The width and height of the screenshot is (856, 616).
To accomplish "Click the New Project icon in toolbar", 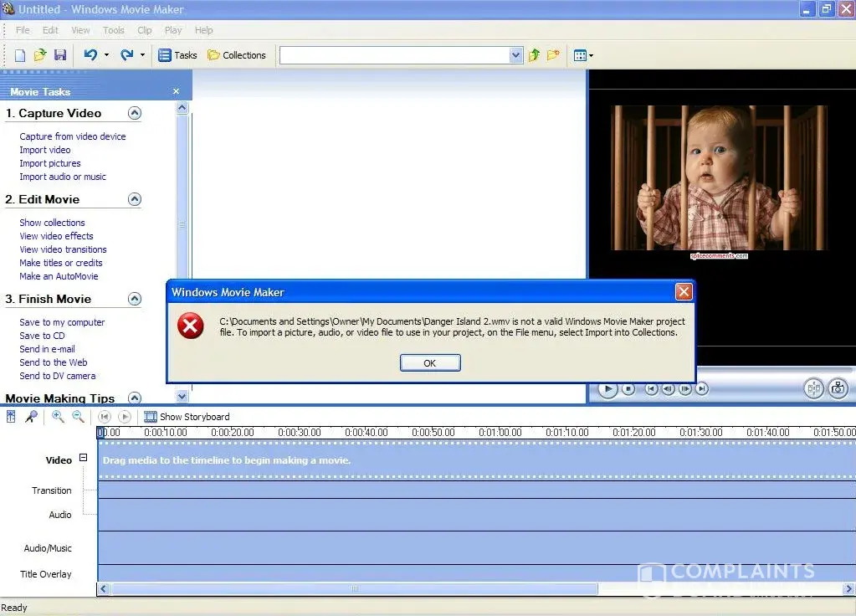I will [x=20, y=55].
